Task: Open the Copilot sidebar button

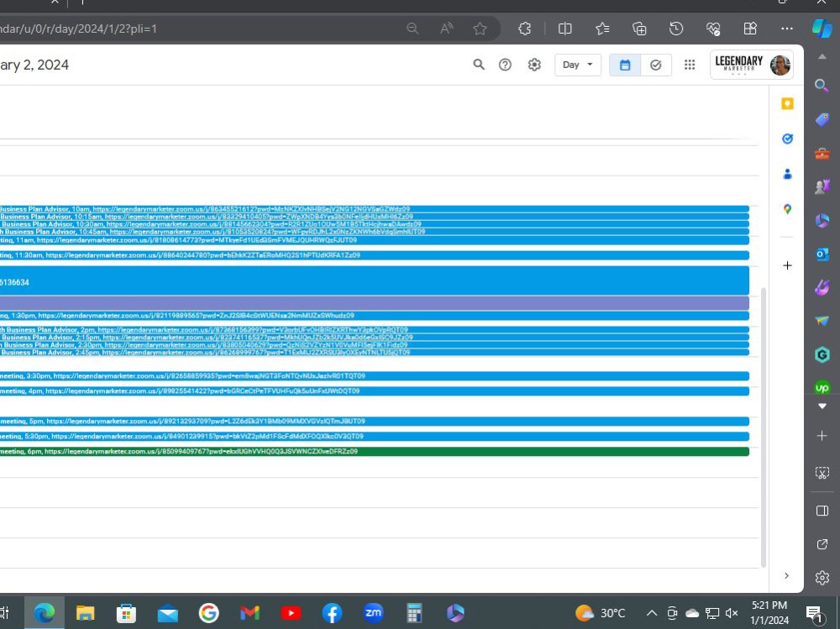Action: point(822,29)
